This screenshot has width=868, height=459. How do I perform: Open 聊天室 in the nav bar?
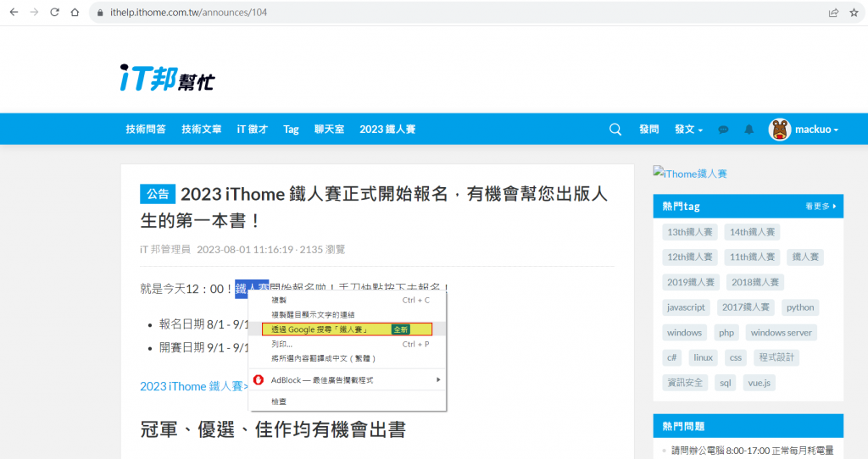330,130
